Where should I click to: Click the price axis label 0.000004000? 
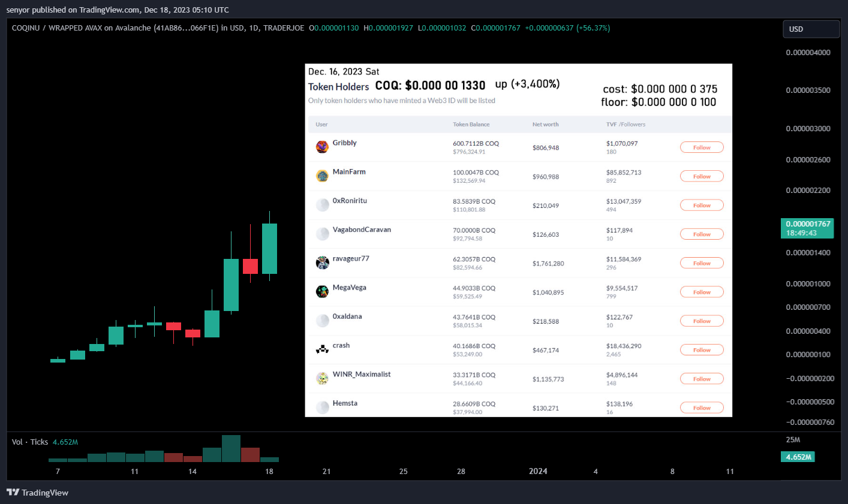point(808,53)
